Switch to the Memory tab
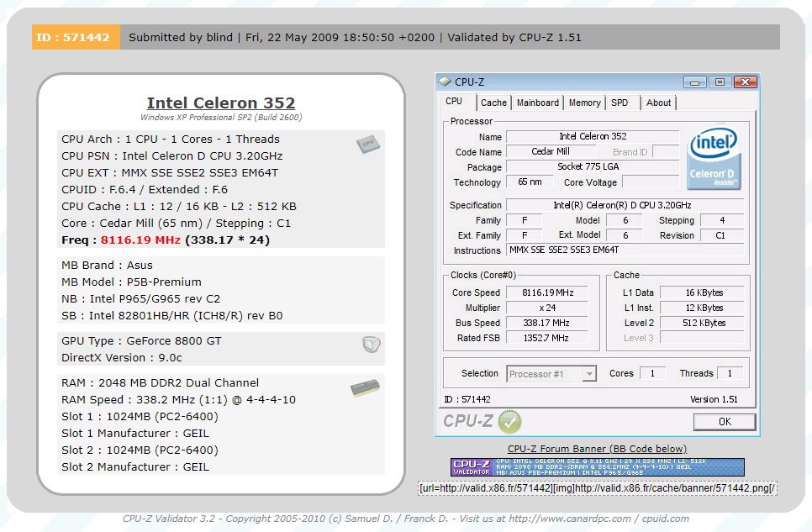 click(585, 103)
